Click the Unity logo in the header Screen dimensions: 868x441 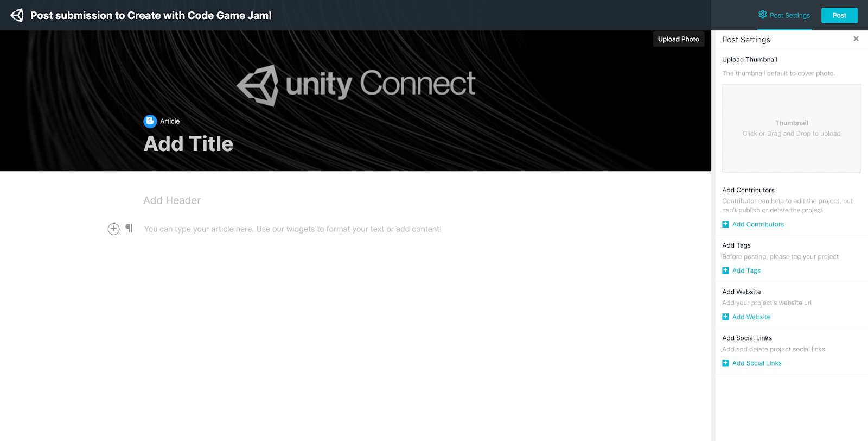point(17,15)
